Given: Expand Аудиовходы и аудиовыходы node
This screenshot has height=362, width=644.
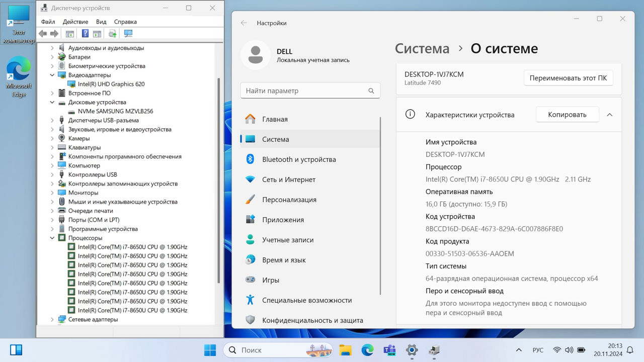Looking at the screenshot, I should [52, 48].
